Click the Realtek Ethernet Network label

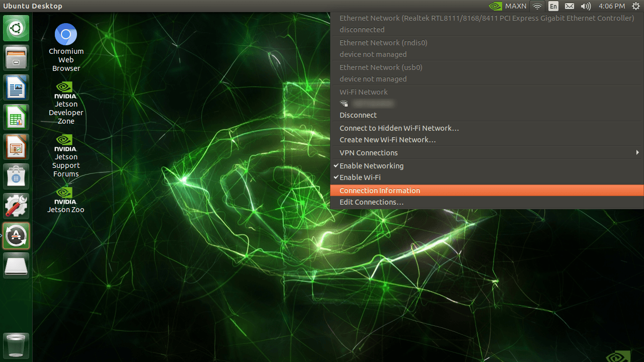coord(487,18)
